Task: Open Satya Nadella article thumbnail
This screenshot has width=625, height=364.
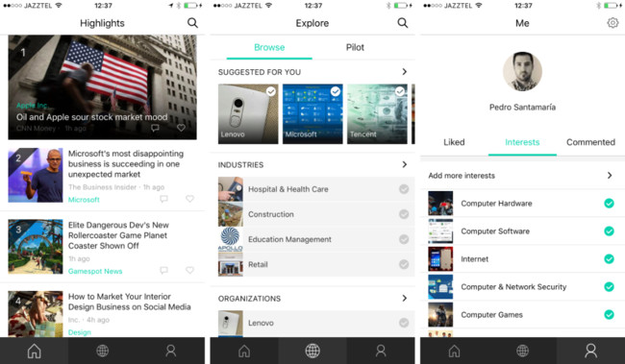Action: 36,175
